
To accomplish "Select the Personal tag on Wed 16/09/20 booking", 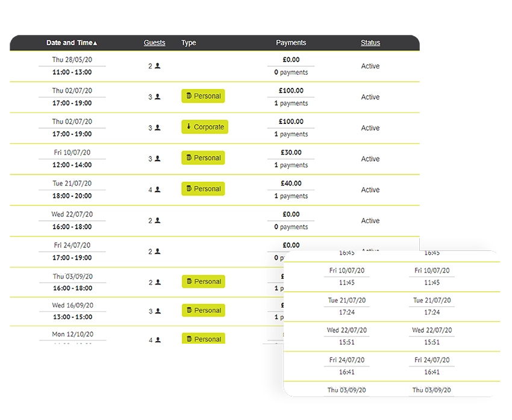I will tap(203, 310).
